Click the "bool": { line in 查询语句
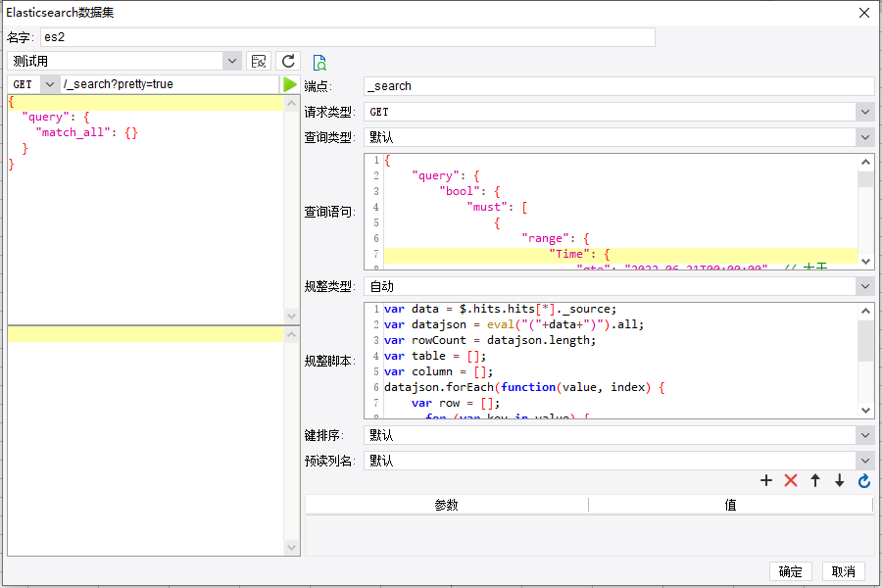 [x=469, y=191]
